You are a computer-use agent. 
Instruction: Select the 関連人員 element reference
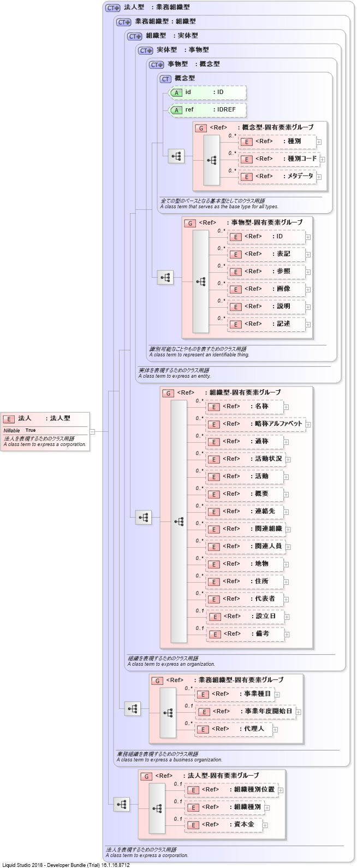pyautogui.click(x=246, y=547)
